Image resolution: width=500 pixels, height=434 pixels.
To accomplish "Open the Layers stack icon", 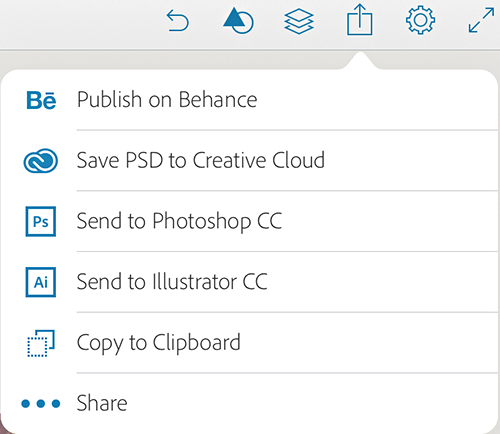I will (299, 21).
